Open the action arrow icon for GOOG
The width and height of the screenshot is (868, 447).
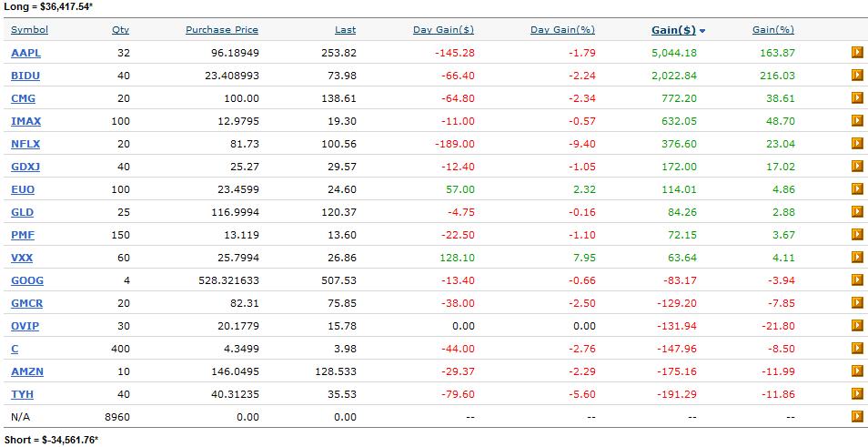(857, 279)
